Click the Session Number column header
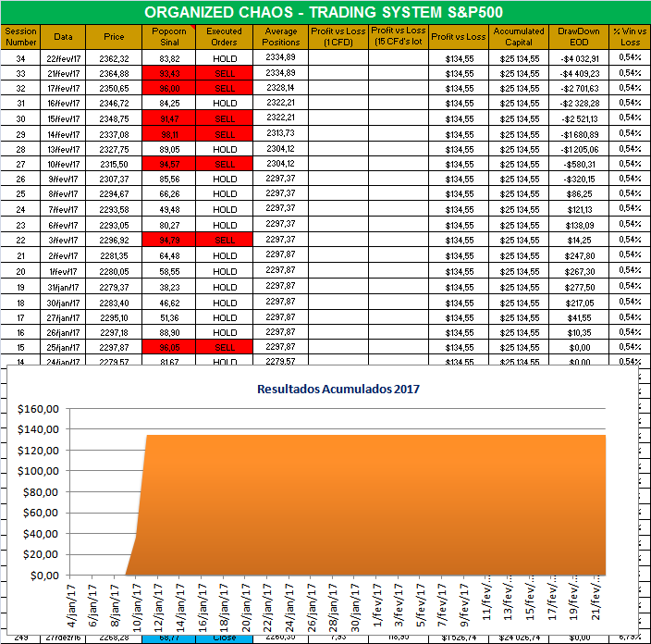Viewport: 651px width, 644px height. pos(20,37)
